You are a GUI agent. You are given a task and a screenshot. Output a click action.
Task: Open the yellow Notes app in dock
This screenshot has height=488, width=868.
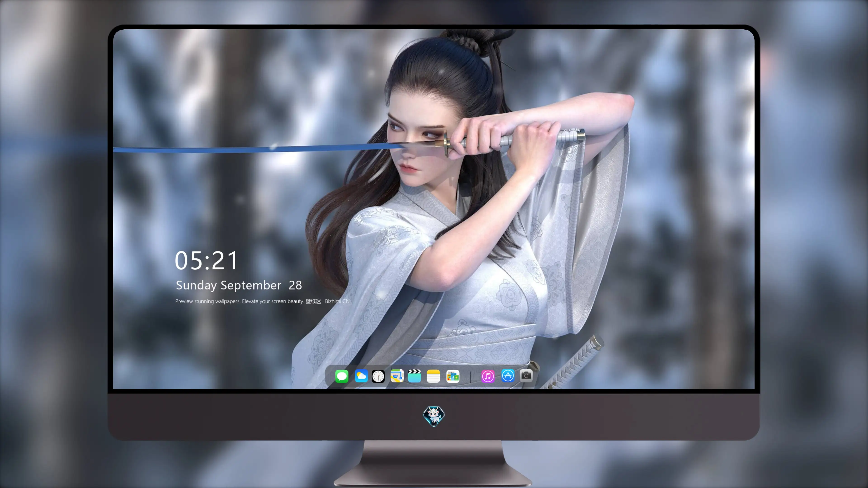tap(433, 376)
